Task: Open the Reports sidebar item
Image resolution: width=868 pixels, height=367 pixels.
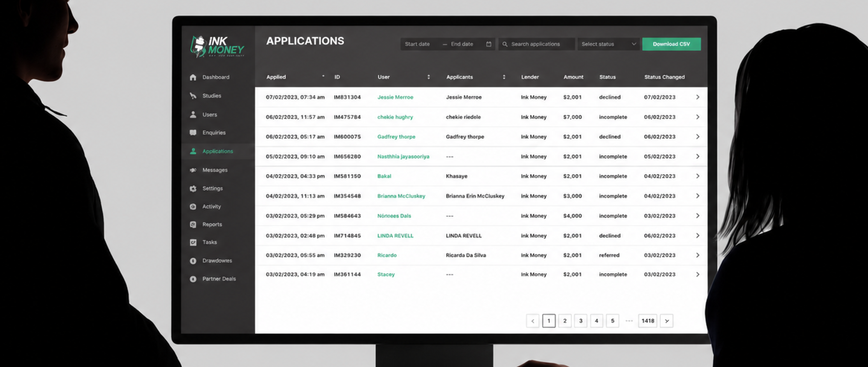Action: pyautogui.click(x=212, y=224)
